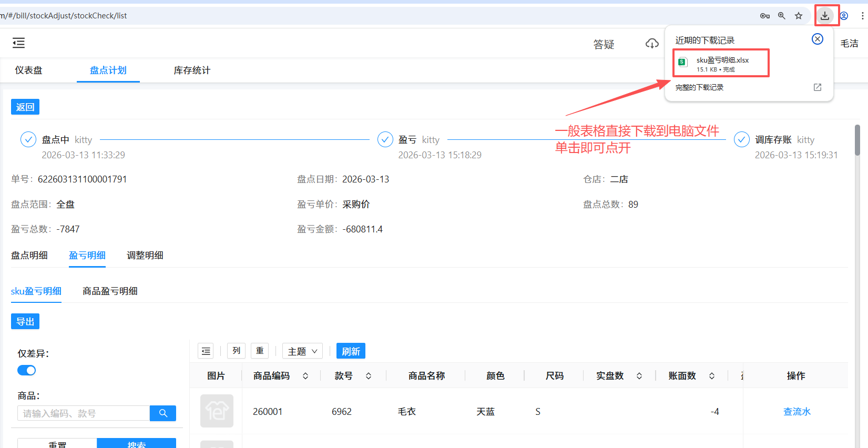
Task: Sort by 商品编码 column arrows
Action: point(305,376)
